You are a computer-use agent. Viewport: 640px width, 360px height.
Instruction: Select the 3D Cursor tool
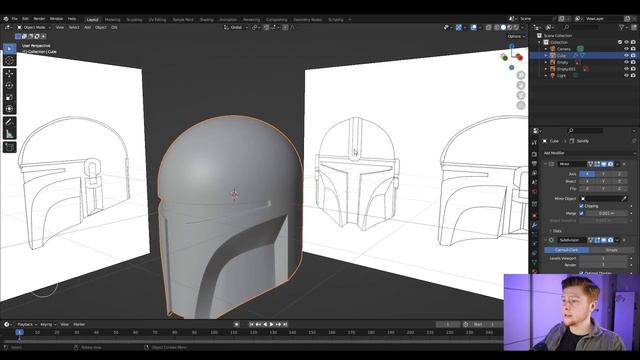[9, 60]
